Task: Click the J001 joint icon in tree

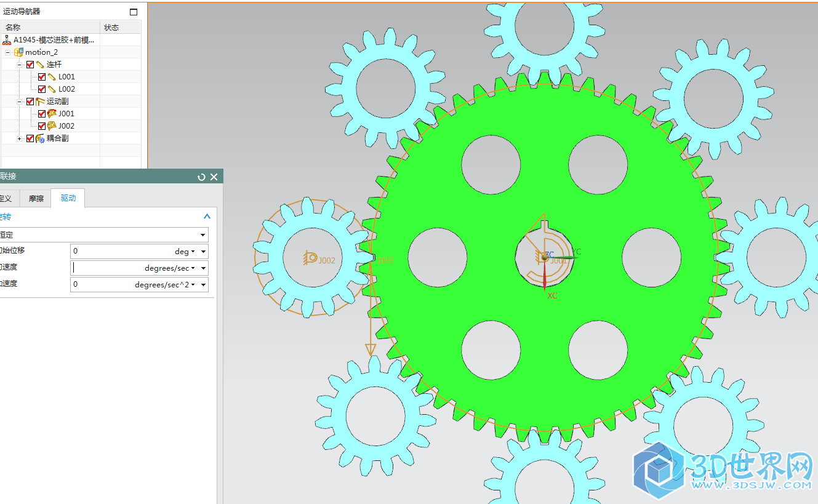Action: (x=52, y=114)
